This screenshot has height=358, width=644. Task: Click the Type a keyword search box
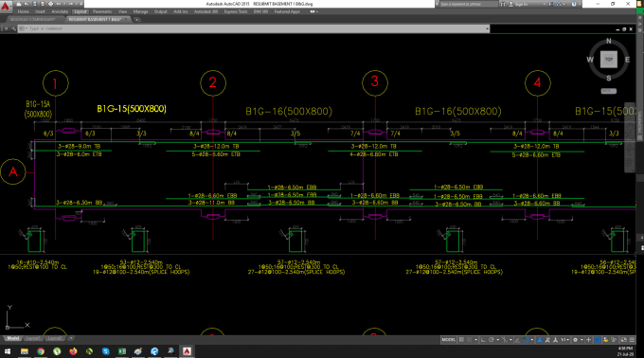[x=469, y=4]
